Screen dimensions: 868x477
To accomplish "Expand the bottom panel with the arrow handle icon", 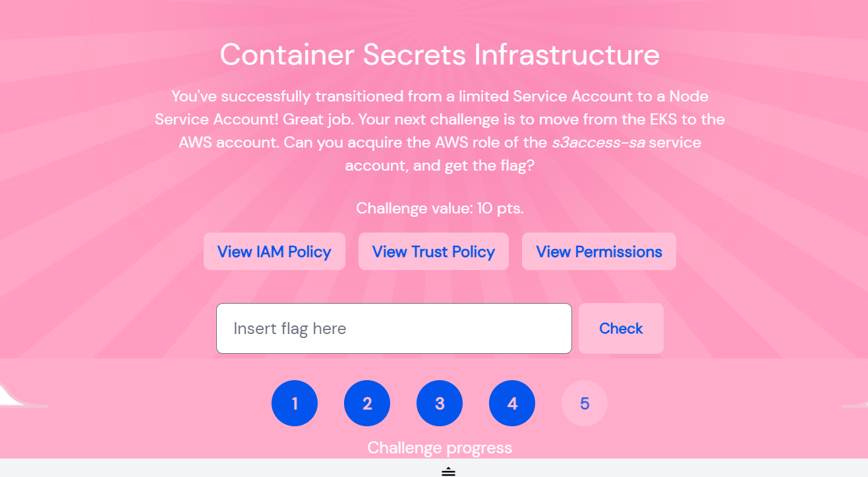I will (448, 471).
